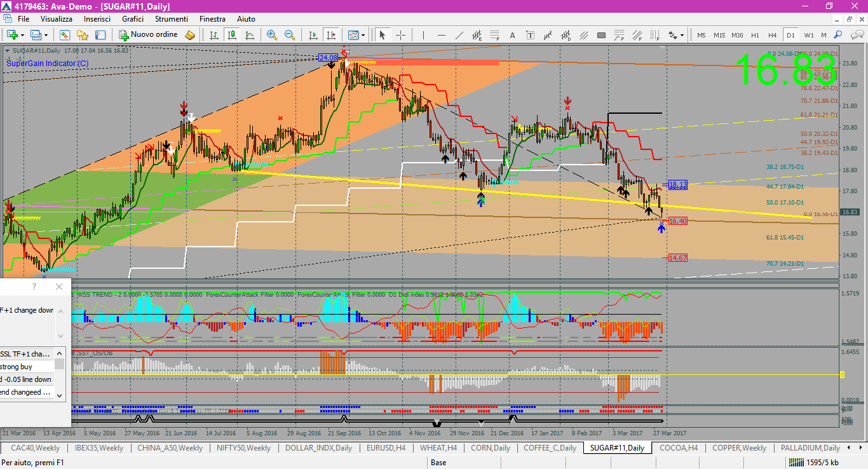Switch timeframe to M15
This screenshot has width=868, height=469.
tap(719, 35)
